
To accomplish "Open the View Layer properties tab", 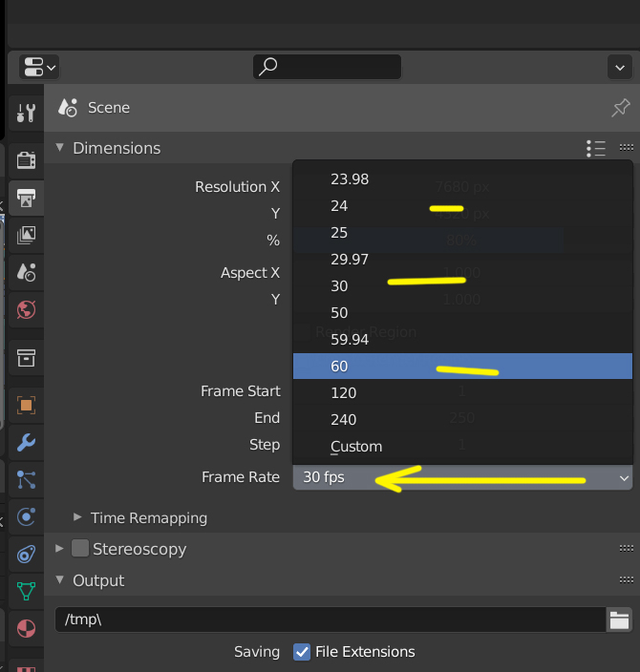I will (26, 234).
